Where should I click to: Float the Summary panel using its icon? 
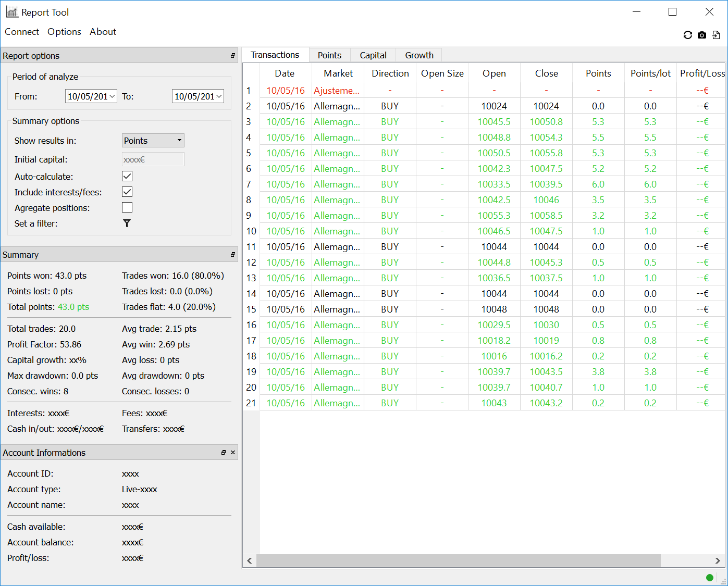233,255
